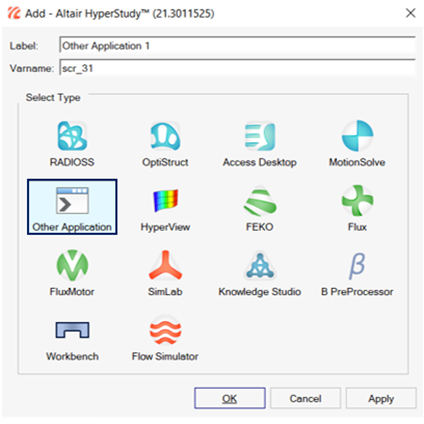The image size is (424, 424).
Task: Select the FEKO type icon
Action: tap(260, 201)
